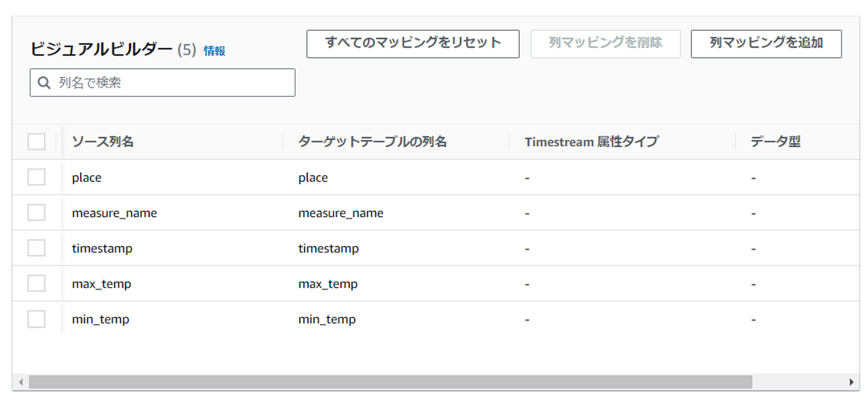The width and height of the screenshot is (868, 403).
Task: Click the search magnifier icon
Action: point(44,83)
